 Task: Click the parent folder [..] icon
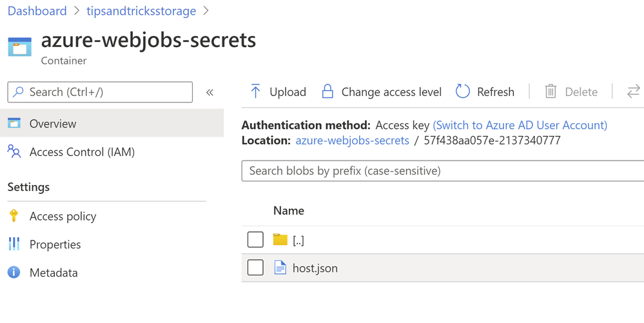click(280, 240)
